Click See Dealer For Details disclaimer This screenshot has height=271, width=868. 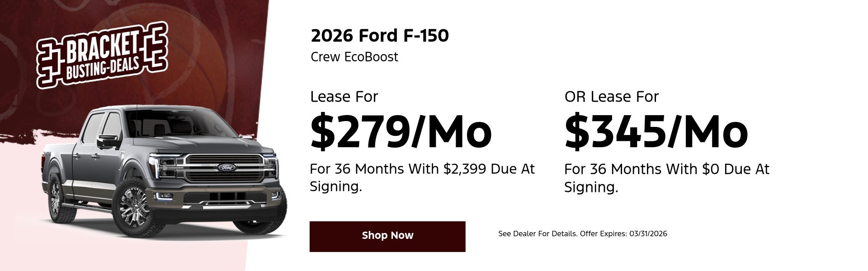point(582,234)
